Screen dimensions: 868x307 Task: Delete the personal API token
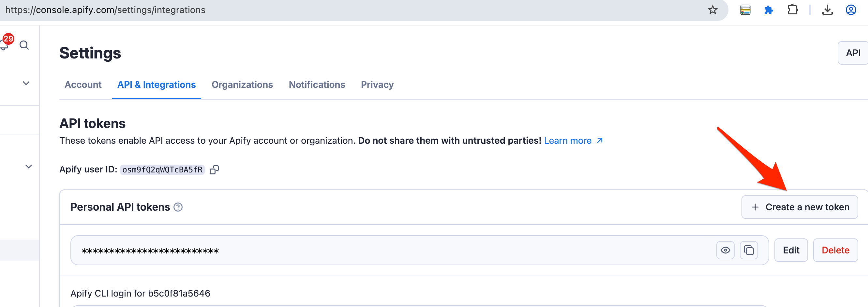pyautogui.click(x=835, y=250)
